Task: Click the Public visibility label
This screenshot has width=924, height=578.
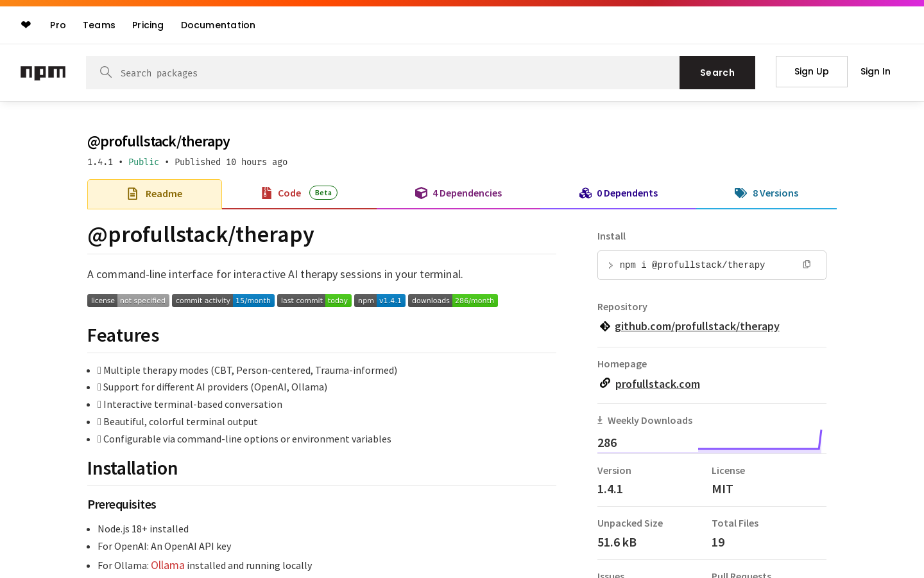Action: click(x=144, y=162)
